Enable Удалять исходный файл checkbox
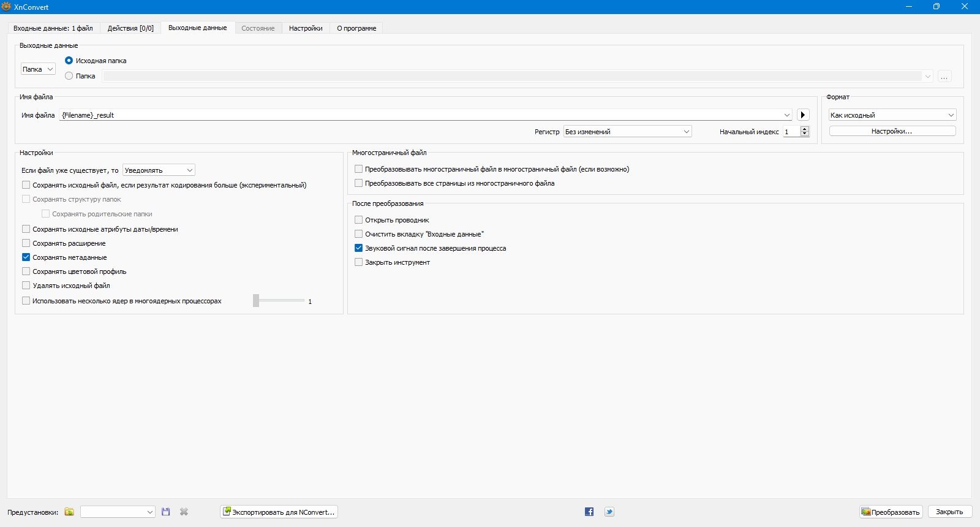Screen dimensions: 980x527 pos(26,286)
